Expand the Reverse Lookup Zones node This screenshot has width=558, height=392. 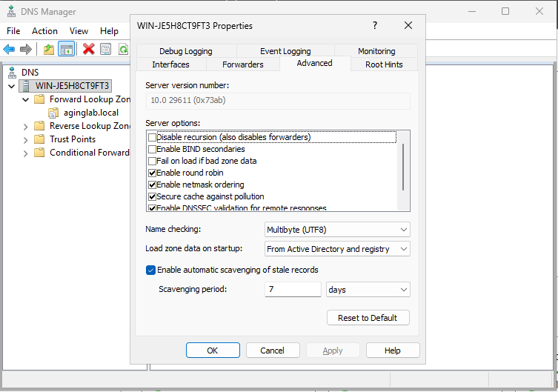[x=26, y=126]
